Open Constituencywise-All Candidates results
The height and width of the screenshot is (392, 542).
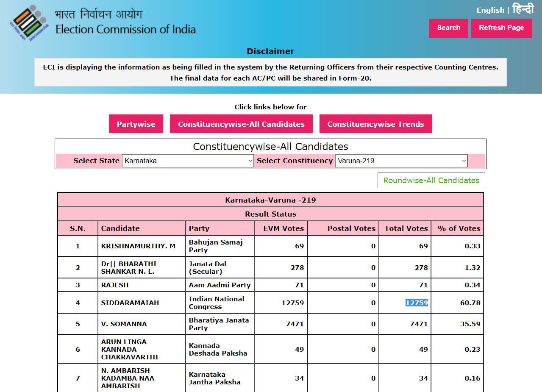[x=241, y=124]
